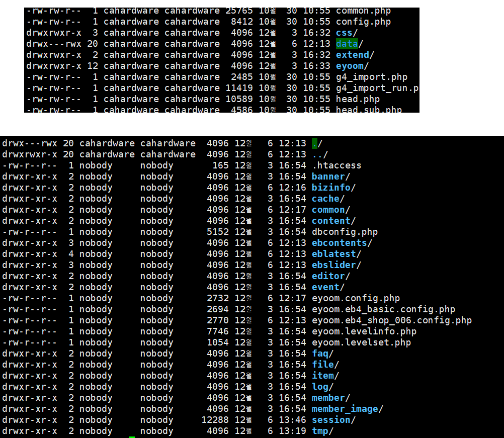This screenshot has height=438, width=504.
Task: Click the eyoom/ directory in upper listing
Action: tap(352, 66)
